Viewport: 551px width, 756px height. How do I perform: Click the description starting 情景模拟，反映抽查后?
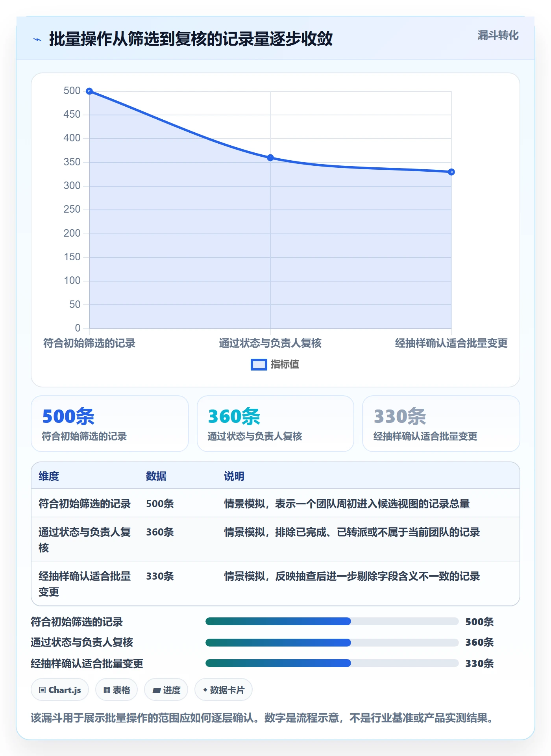coord(352,576)
